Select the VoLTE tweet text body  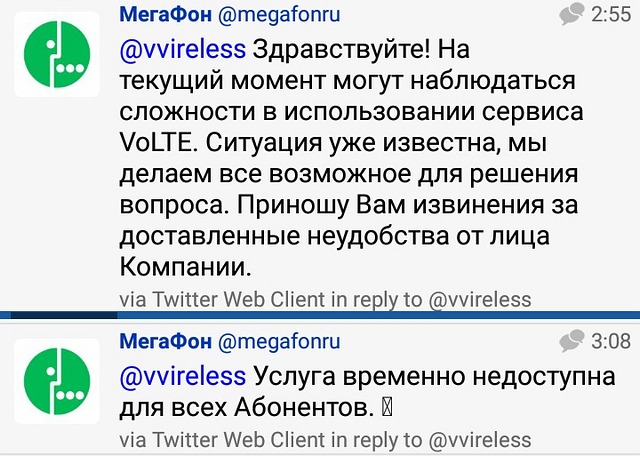(x=351, y=158)
